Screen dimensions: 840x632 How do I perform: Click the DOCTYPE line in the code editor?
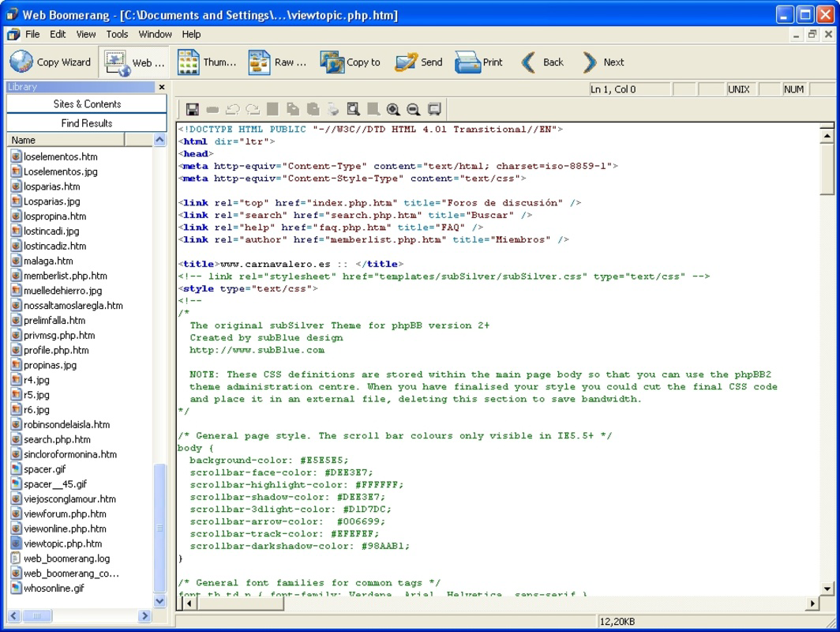[x=370, y=130]
